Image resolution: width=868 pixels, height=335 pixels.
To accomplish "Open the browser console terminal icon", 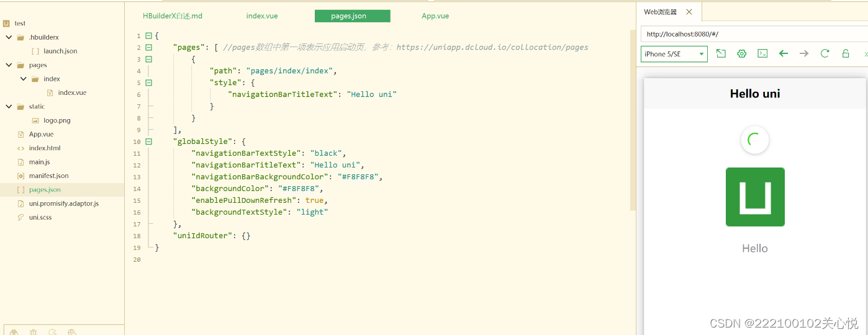I will coord(762,54).
